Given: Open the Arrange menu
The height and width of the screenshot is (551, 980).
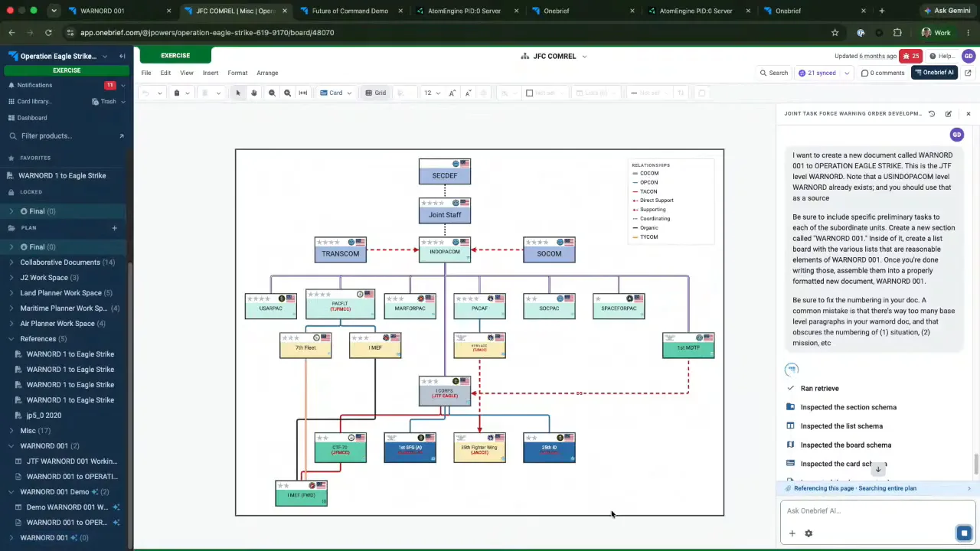Looking at the screenshot, I should (x=267, y=73).
